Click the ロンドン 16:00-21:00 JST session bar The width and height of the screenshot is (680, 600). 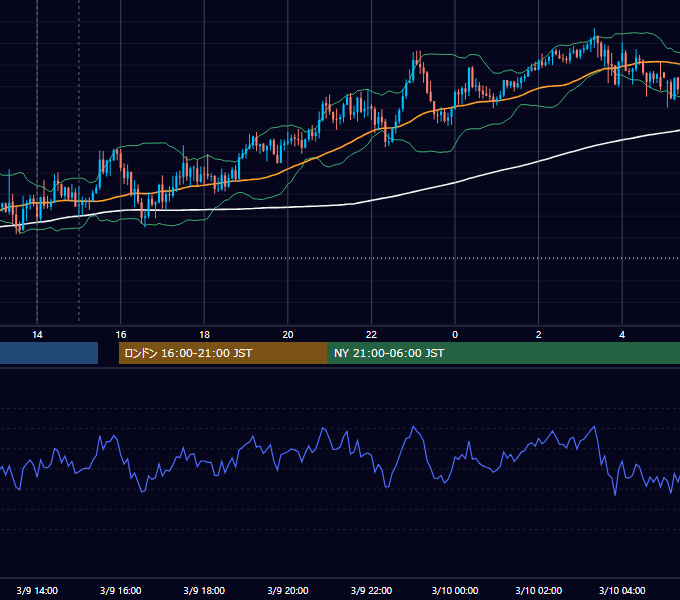click(223, 353)
